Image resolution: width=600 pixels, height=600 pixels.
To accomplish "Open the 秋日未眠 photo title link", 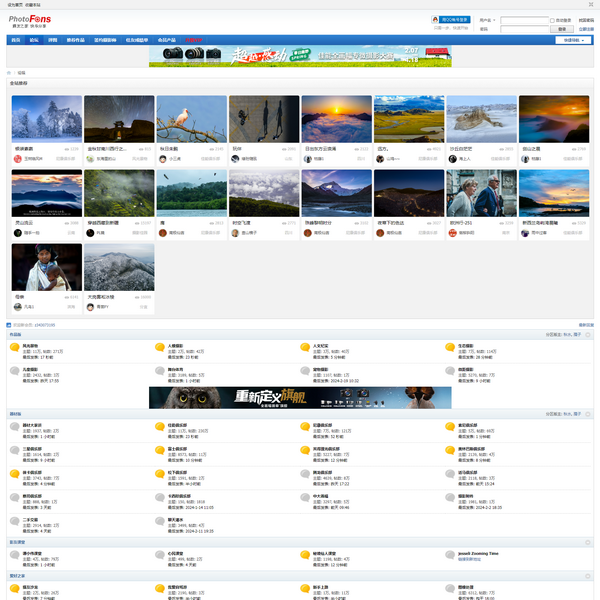I will click(x=169, y=148).
